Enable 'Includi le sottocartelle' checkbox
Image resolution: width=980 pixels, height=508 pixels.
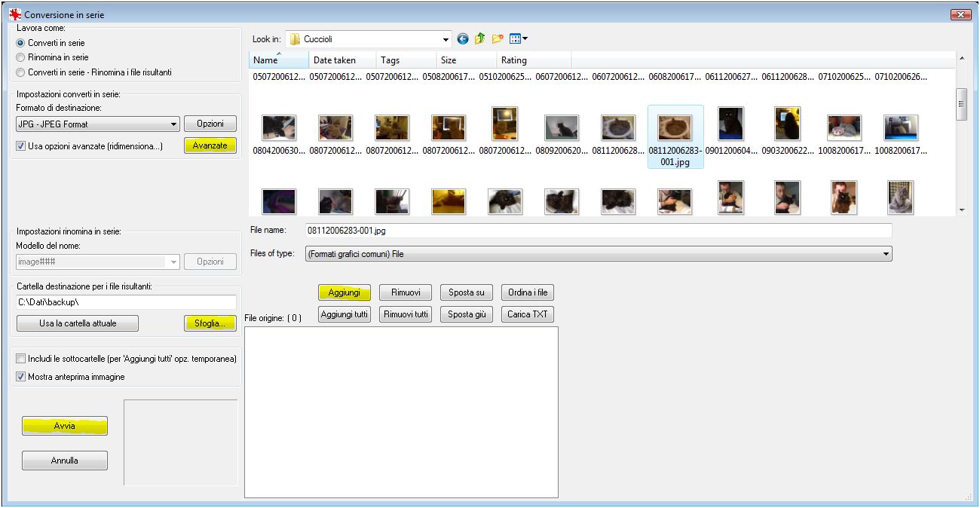coord(21,359)
